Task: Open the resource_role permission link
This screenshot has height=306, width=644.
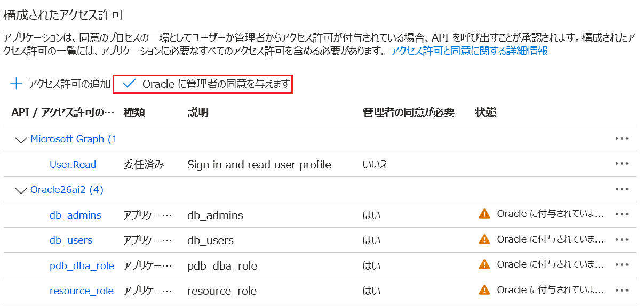Action: click(x=82, y=291)
